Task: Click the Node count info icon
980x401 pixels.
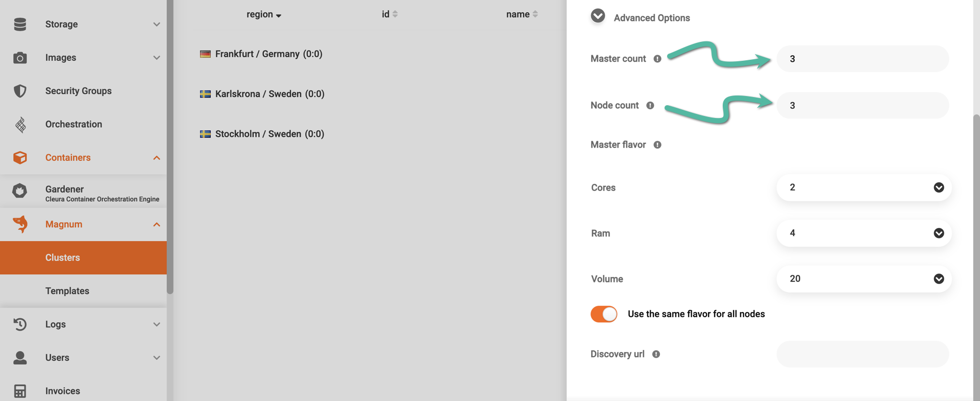Action: pos(650,105)
